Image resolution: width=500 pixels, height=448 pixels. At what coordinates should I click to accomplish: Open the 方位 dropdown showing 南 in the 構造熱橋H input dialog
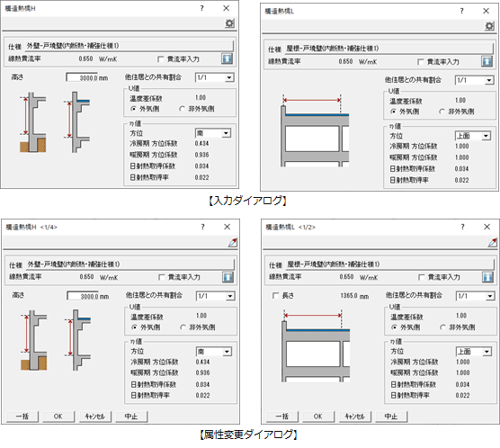point(213,133)
